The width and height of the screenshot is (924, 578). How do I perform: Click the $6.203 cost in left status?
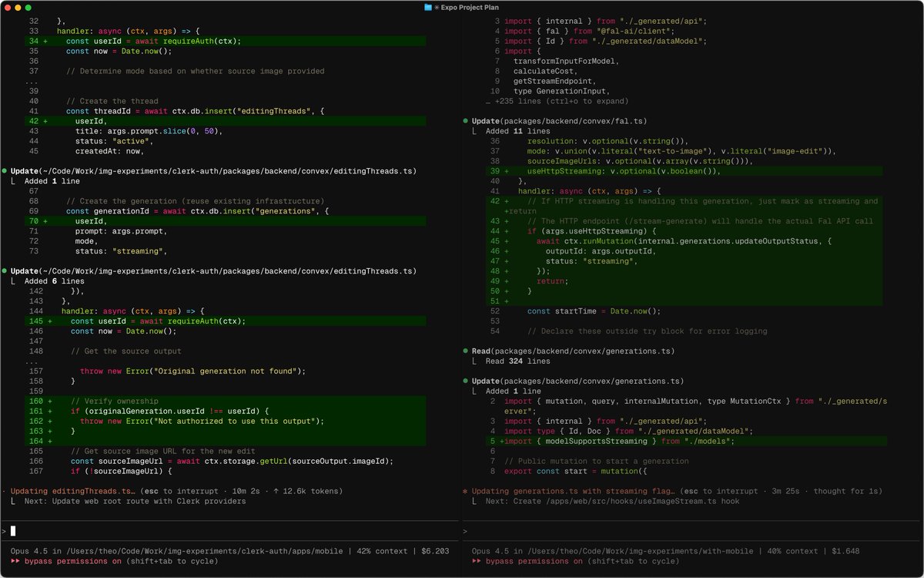[x=436, y=551]
